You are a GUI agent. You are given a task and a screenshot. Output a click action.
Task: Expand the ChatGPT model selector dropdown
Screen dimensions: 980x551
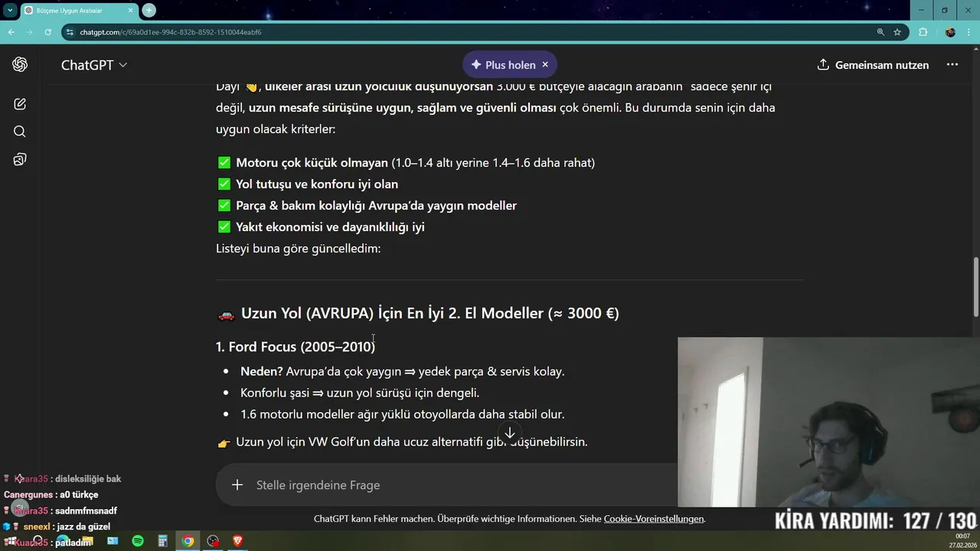tap(94, 65)
